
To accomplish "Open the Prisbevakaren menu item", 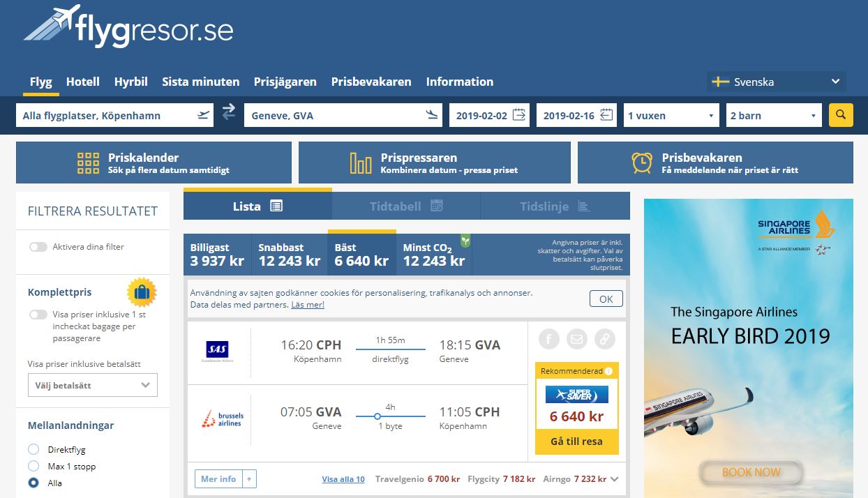I will pyautogui.click(x=371, y=82).
